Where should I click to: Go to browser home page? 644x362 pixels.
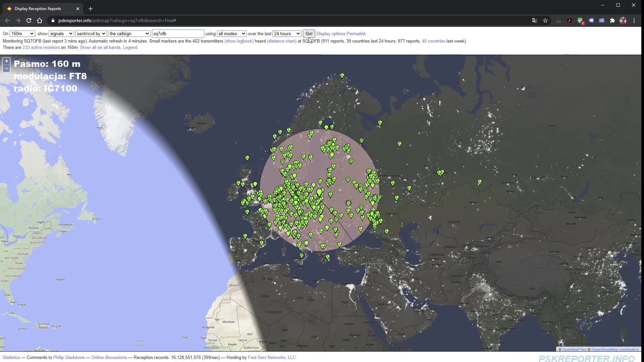(40, 20)
